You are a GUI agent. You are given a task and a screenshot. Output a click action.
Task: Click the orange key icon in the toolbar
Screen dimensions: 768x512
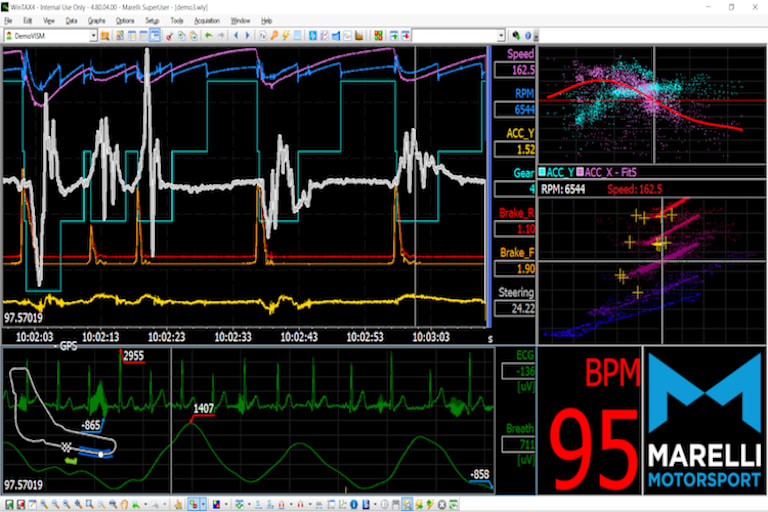pos(274,36)
